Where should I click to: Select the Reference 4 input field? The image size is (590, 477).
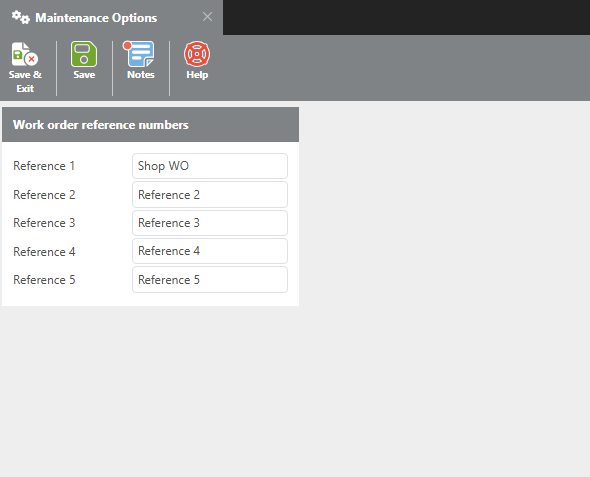coord(210,251)
